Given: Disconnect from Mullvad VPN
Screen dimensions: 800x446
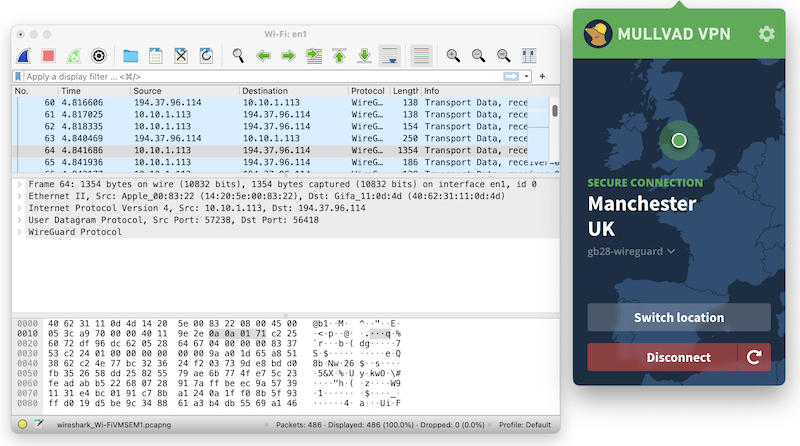Looking at the screenshot, I should (662, 357).
